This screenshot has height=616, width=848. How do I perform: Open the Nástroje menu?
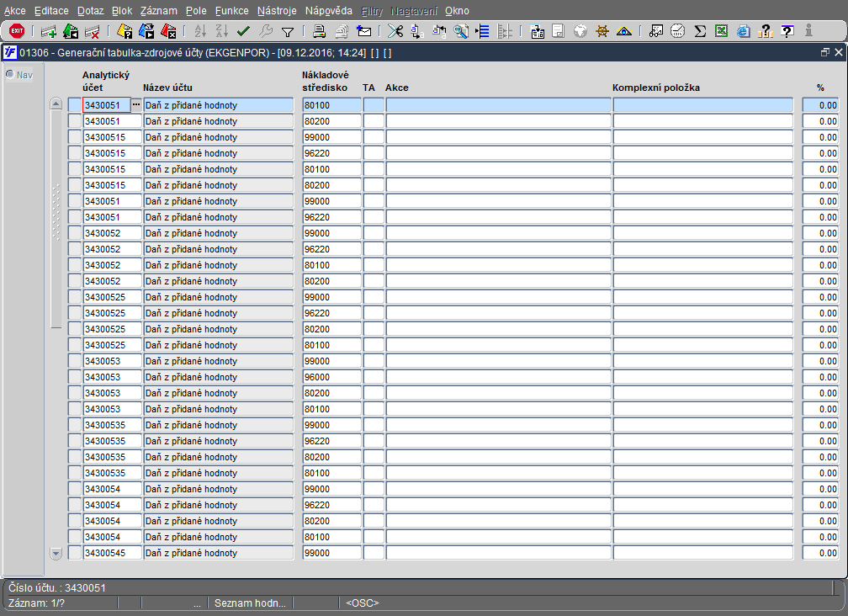(277, 11)
